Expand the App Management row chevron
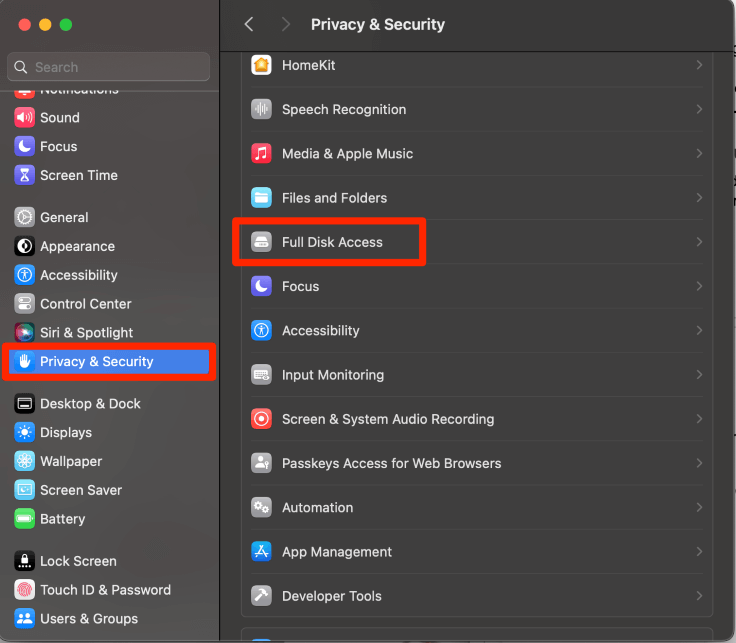The image size is (736, 643). (699, 552)
